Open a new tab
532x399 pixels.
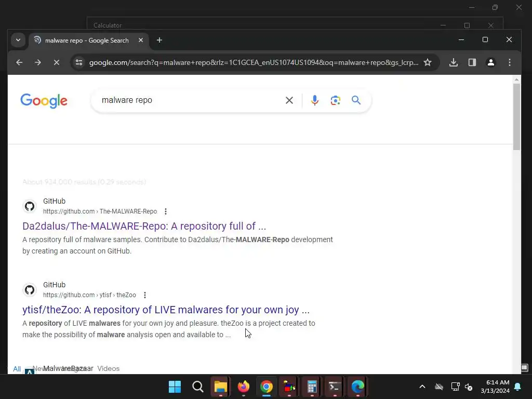pos(159,40)
